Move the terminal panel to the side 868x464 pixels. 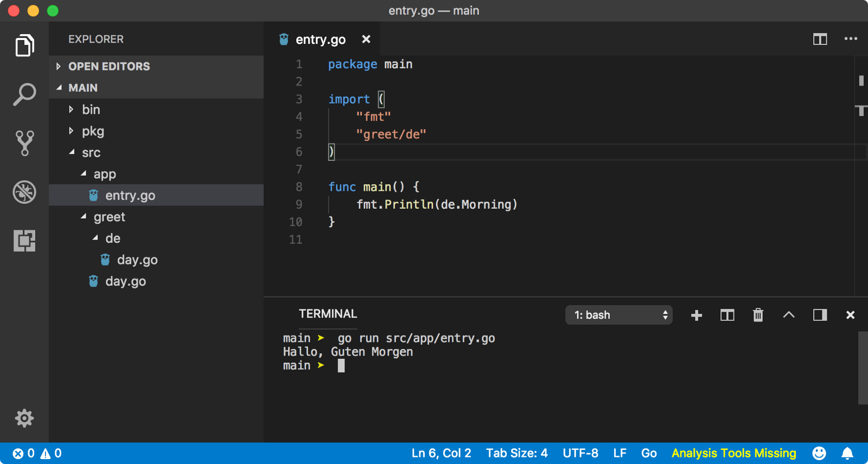coord(820,315)
